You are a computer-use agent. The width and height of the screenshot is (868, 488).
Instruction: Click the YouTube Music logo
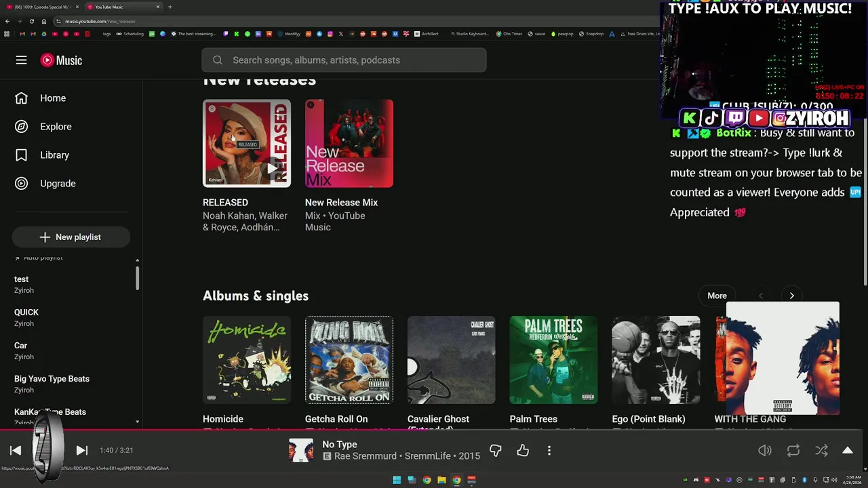pos(61,60)
